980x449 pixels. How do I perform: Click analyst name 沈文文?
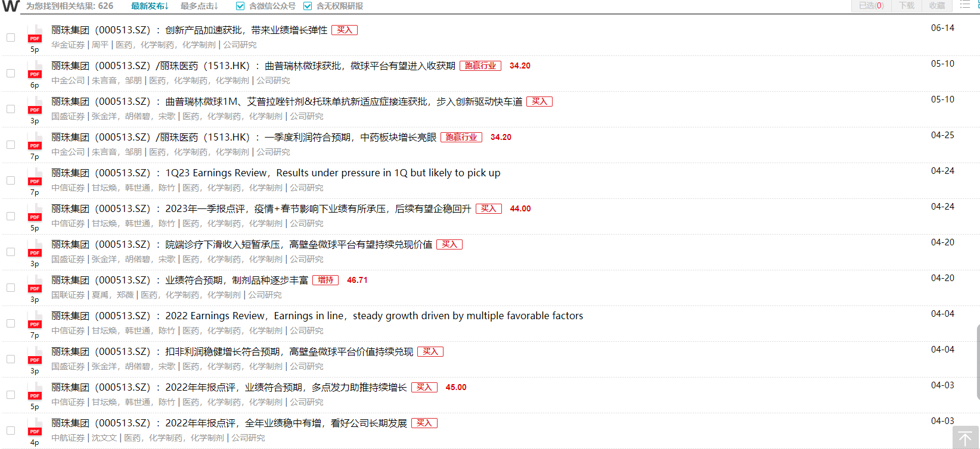[x=104, y=438]
